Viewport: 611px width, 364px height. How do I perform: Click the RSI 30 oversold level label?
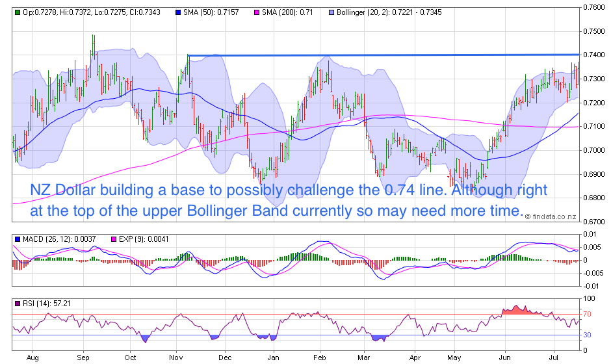(x=587, y=335)
